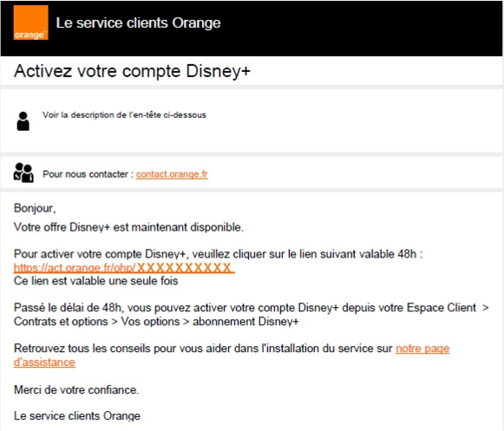This screenshot has width=504, height=431.
Task: Click the 'Activez votre compte Disney+' heading
Action: coord(132,71)
